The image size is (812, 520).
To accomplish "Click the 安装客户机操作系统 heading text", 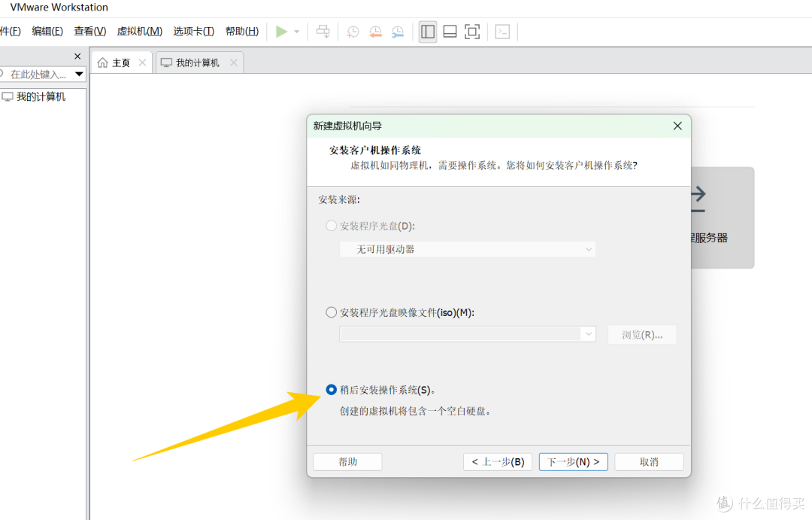I will click(x=375, y=151).
